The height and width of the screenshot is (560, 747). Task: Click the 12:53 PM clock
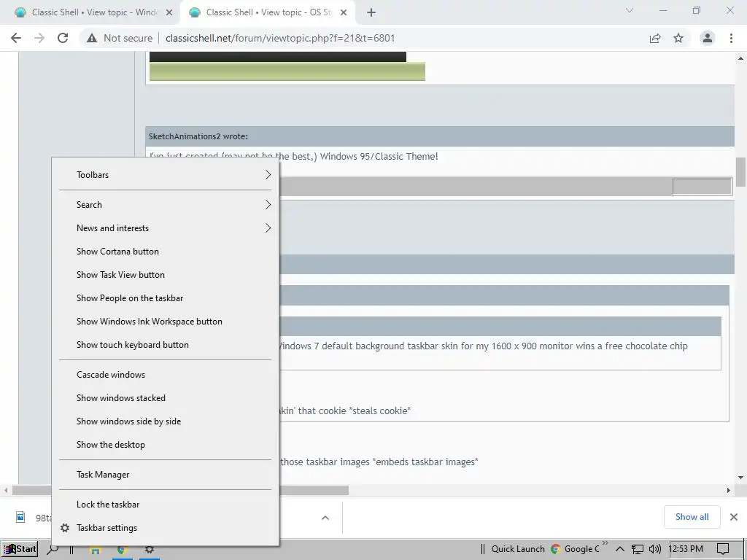[686, 549]
